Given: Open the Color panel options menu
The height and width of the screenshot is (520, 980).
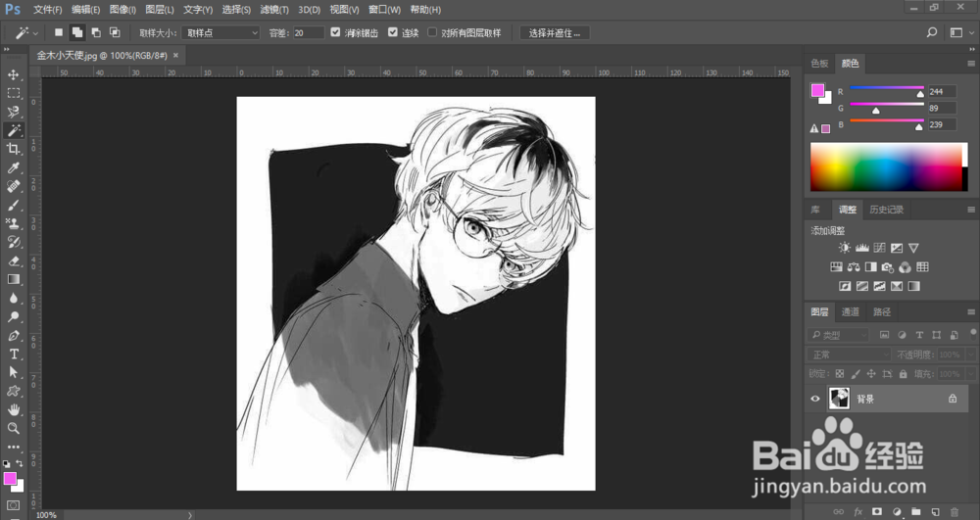Looking at the screenshot, I should click(x=971, y=63).
